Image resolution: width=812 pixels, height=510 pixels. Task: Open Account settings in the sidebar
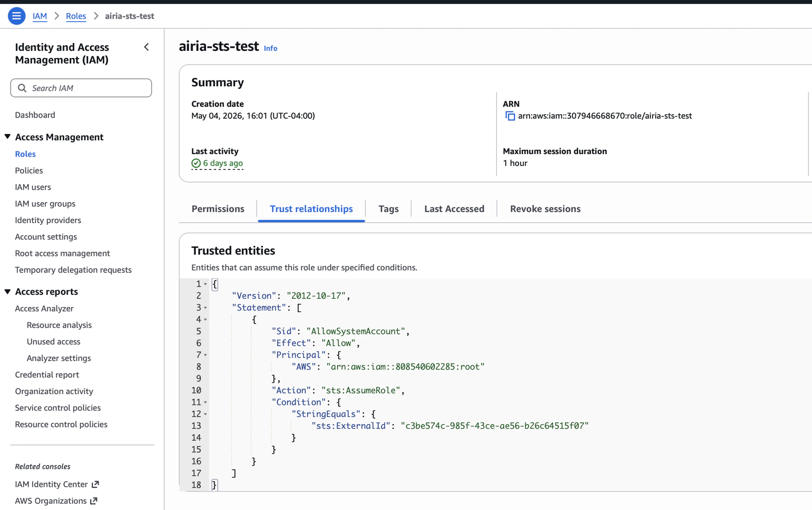point(46,237)
